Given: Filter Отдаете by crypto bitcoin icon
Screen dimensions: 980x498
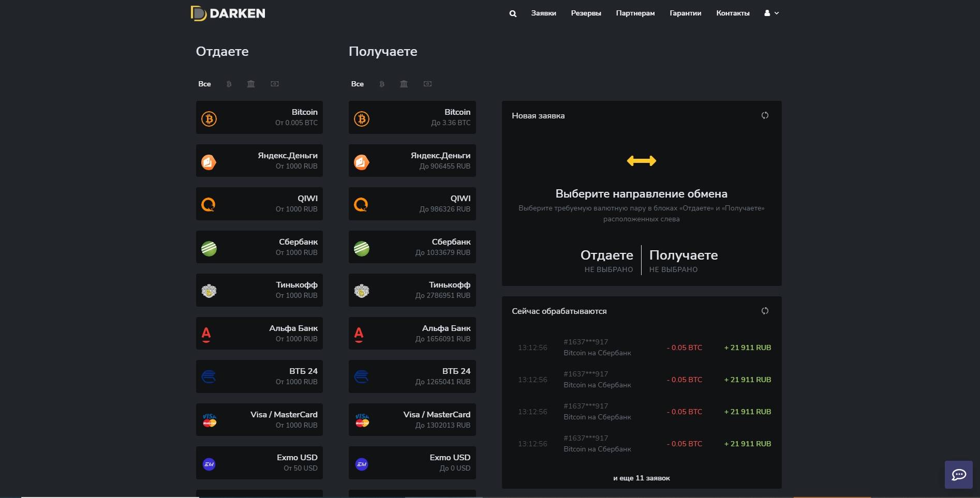Looking at the screenshot, I should pos(229,84).
